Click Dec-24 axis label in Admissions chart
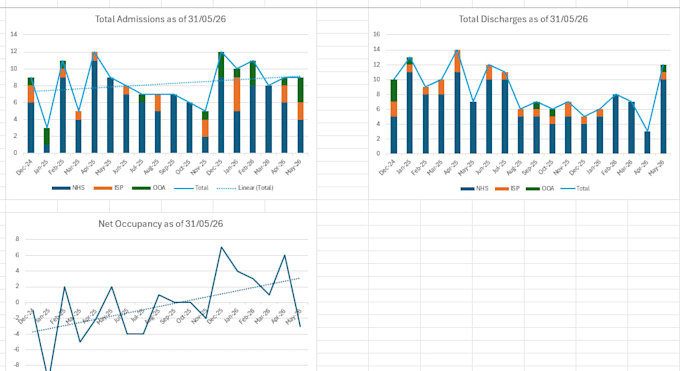This screenshot has height=371, width=680. click(x=25, y=167)
